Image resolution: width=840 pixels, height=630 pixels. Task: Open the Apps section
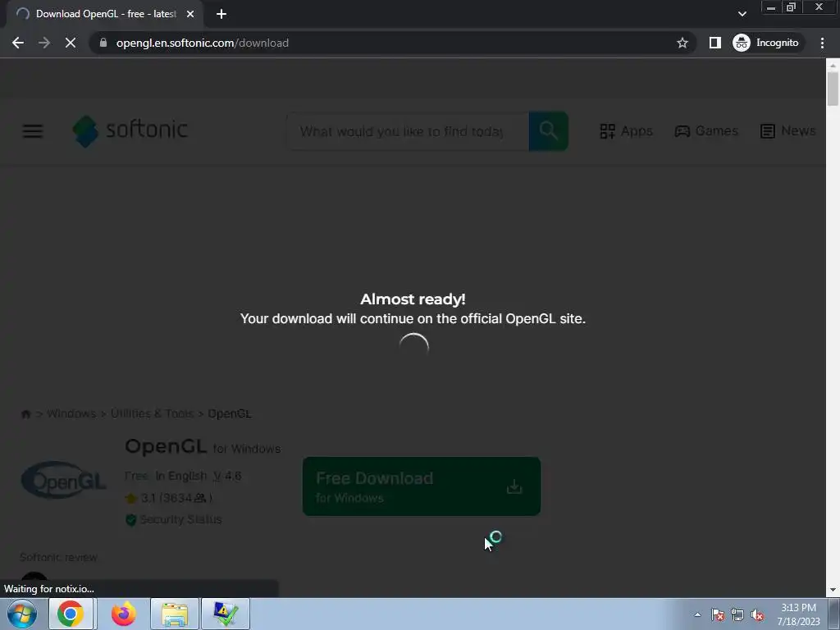click(x=626, y=130)
